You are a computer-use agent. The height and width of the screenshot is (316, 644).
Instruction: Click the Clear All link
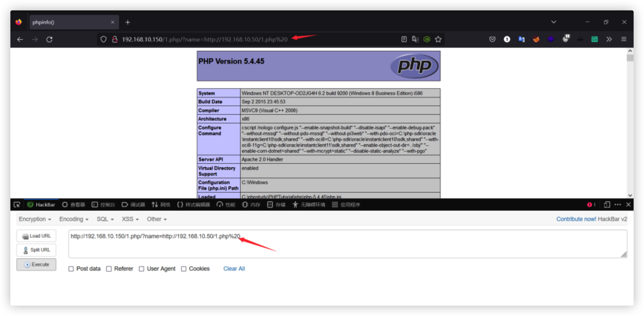tap(234, 269)
